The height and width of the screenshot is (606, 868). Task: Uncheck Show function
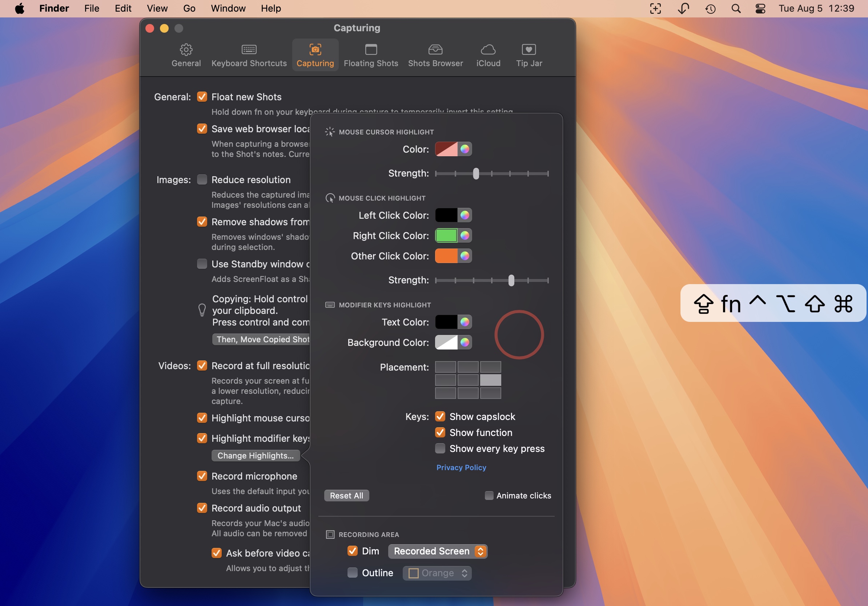click(x=440, y=433)
